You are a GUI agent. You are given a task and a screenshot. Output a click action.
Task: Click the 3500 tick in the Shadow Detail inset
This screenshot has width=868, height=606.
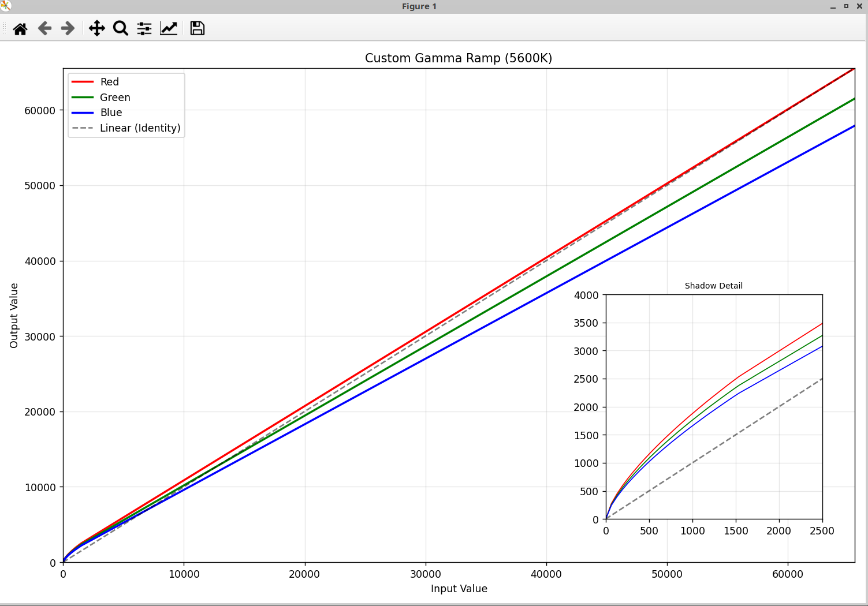586,323
